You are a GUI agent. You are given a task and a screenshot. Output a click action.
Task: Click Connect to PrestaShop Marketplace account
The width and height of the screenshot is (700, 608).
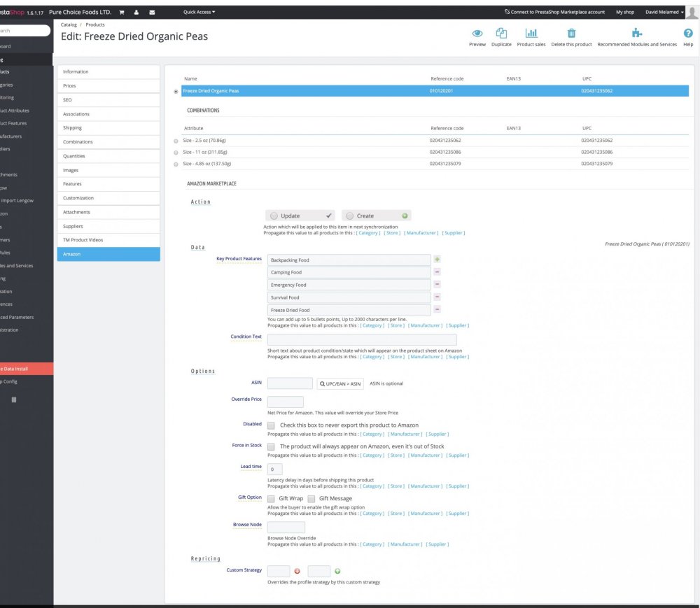[x=554, y=12]
